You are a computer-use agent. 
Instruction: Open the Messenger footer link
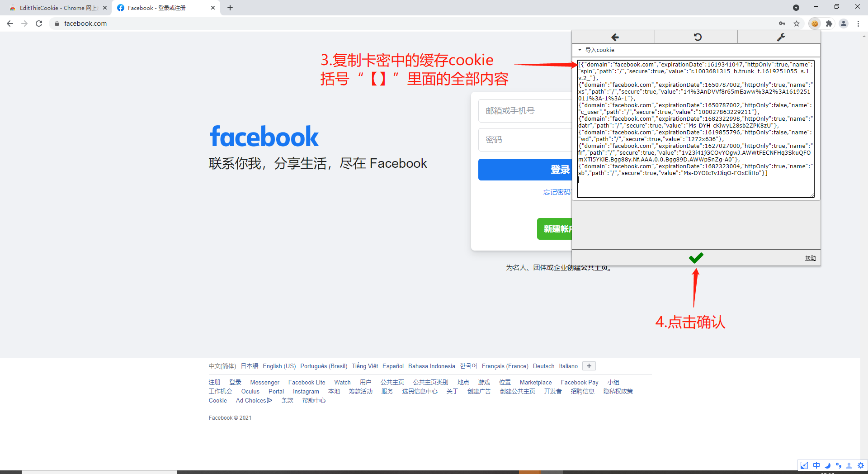(x=264, y=382)
